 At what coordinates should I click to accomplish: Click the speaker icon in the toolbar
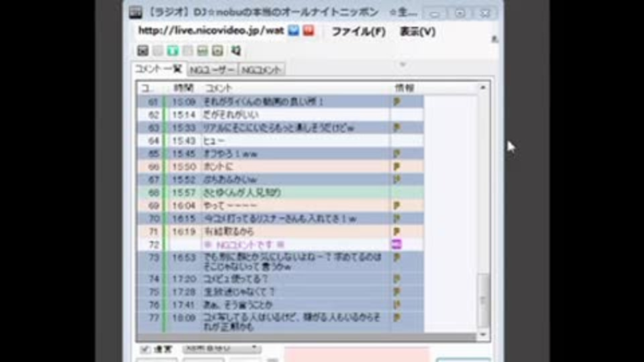(x=235, y=51)
